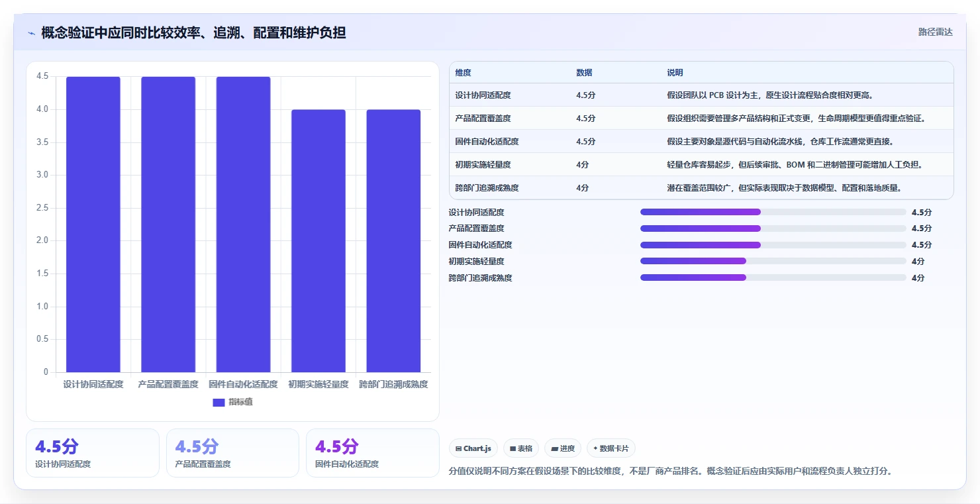Click the 设计协同适配度 x-axis label under the chart
This screenshot has height=504, width=980.
(93, 384)
